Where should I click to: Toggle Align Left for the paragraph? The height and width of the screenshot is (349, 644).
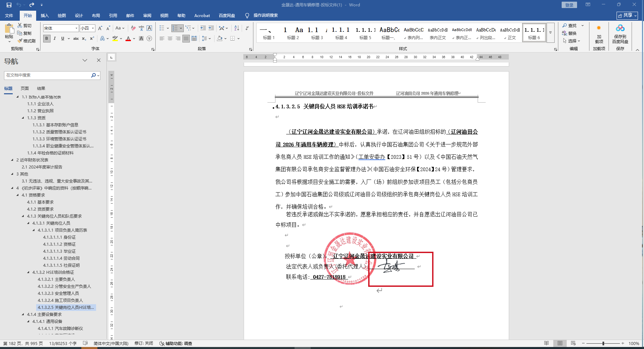tap(162, 38)
